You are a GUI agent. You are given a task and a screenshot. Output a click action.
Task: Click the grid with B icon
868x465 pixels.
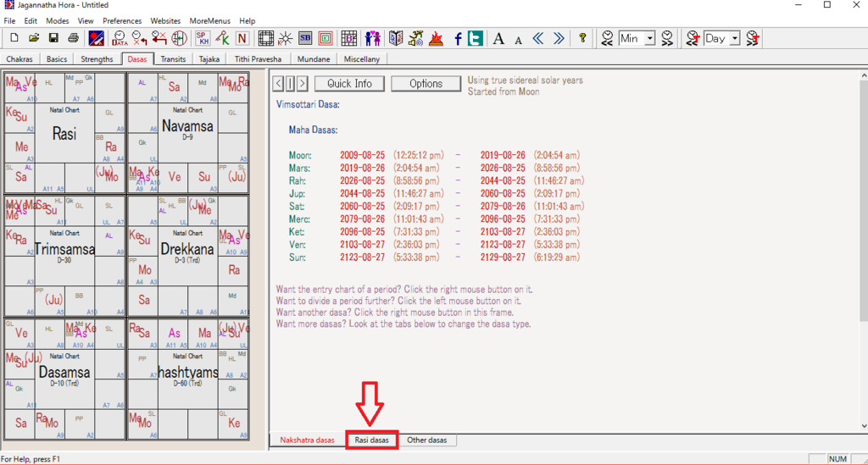tap(348, 38)
